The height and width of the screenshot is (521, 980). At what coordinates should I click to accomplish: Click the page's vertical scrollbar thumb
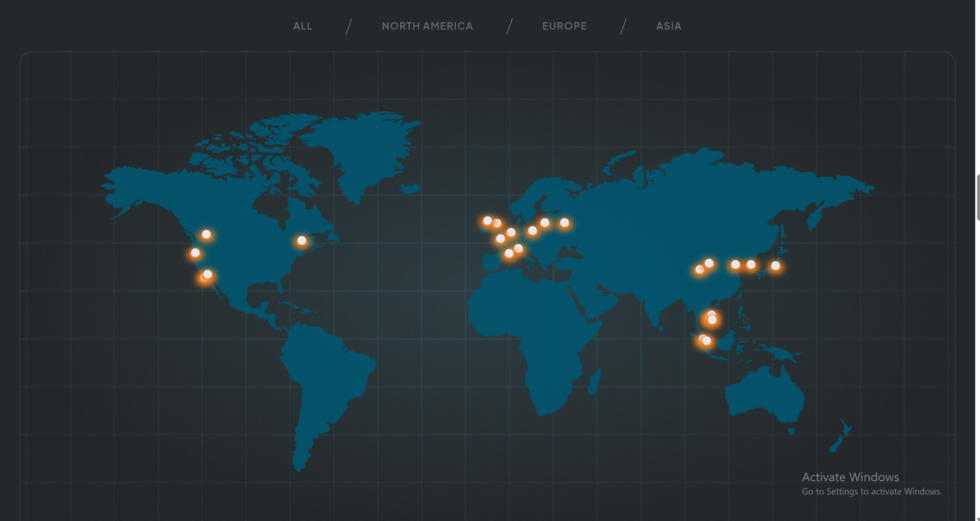pos(978,197)
